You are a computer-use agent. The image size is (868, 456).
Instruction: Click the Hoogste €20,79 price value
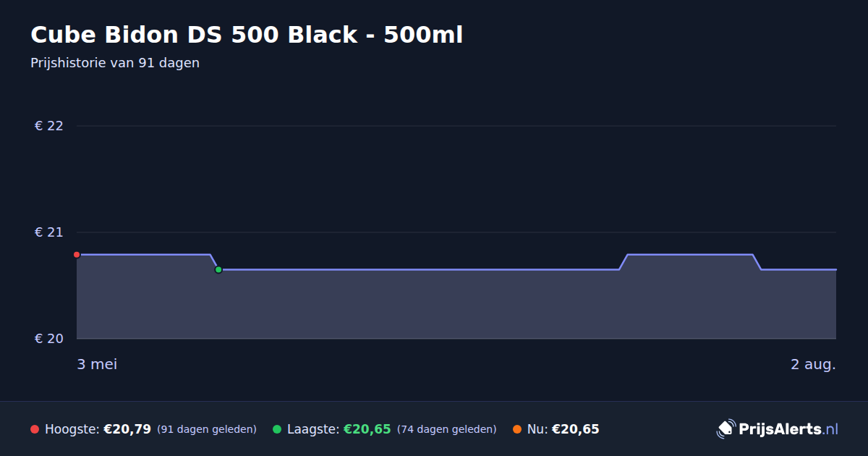[x=127, y=429]
